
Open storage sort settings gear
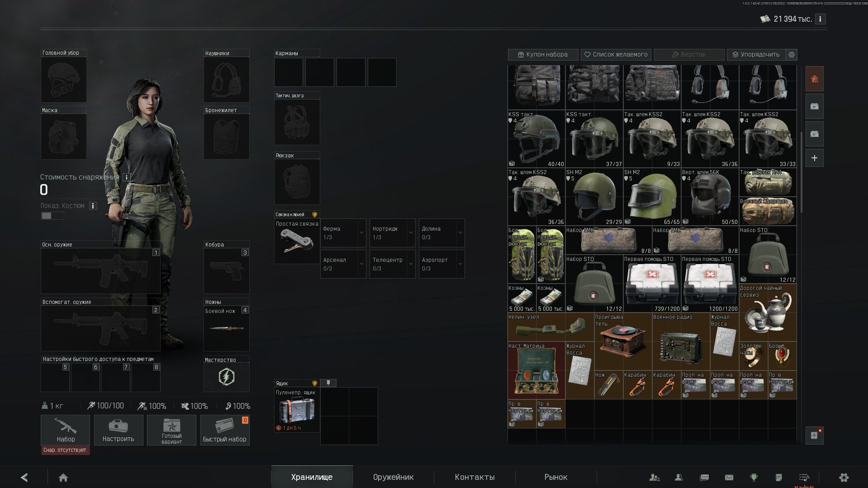coord(792,54)
